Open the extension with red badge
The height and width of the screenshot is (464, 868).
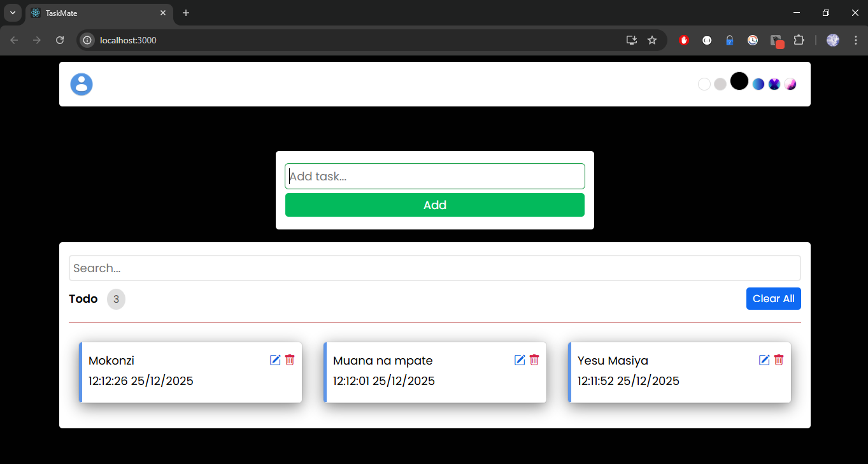pos(776,41)
